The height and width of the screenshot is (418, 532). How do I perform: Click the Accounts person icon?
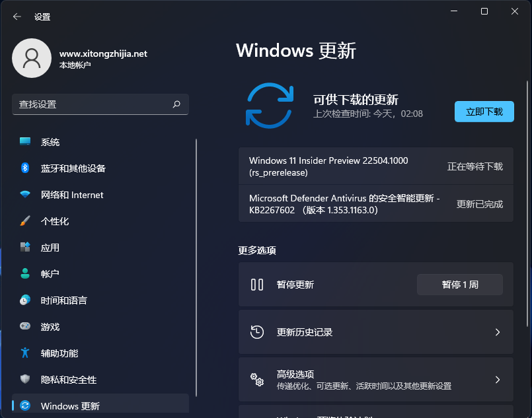point(25,273)
